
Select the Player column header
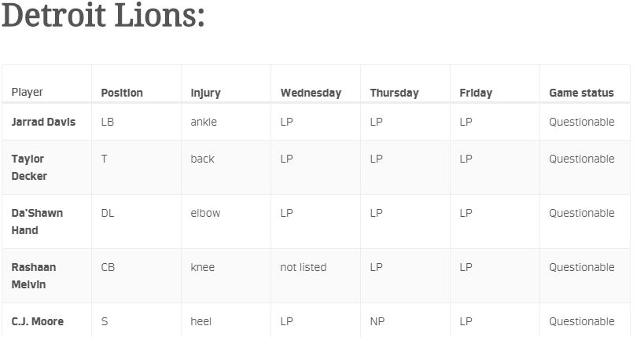click(x=27, y=92)
